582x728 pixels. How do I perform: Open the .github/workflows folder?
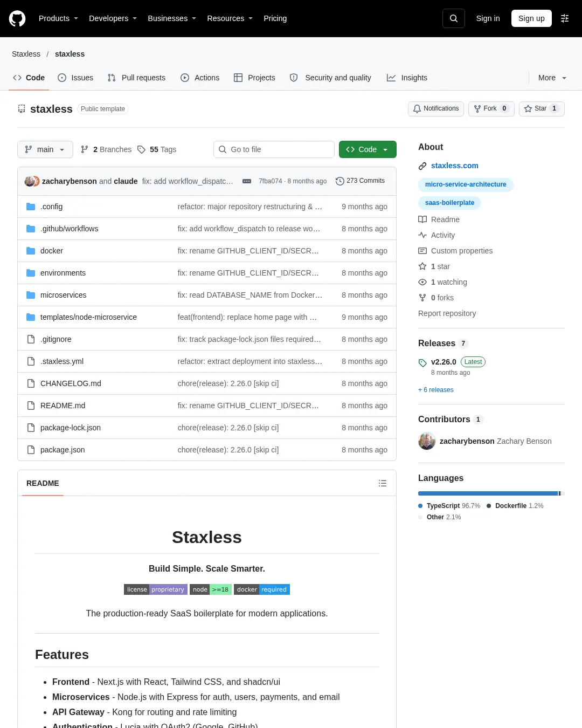click(x=70, y=229)
